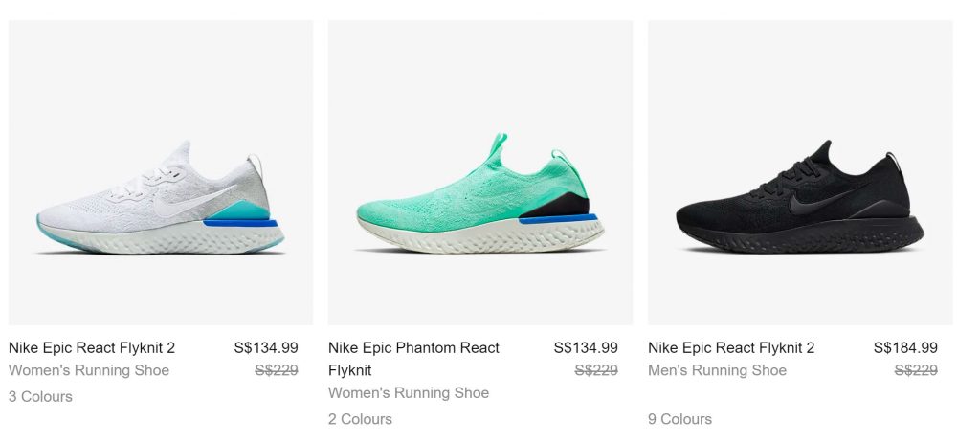This screenshot has height=443, width=980.
Task: Click the men's Nike Epic React Flyknit 2 title
Action: point(731,348)
